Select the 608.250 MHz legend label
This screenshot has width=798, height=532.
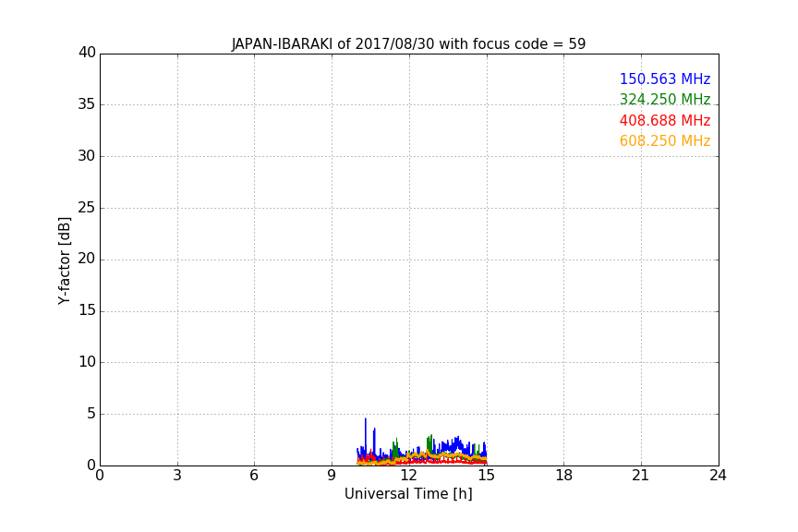click(665, 141)
